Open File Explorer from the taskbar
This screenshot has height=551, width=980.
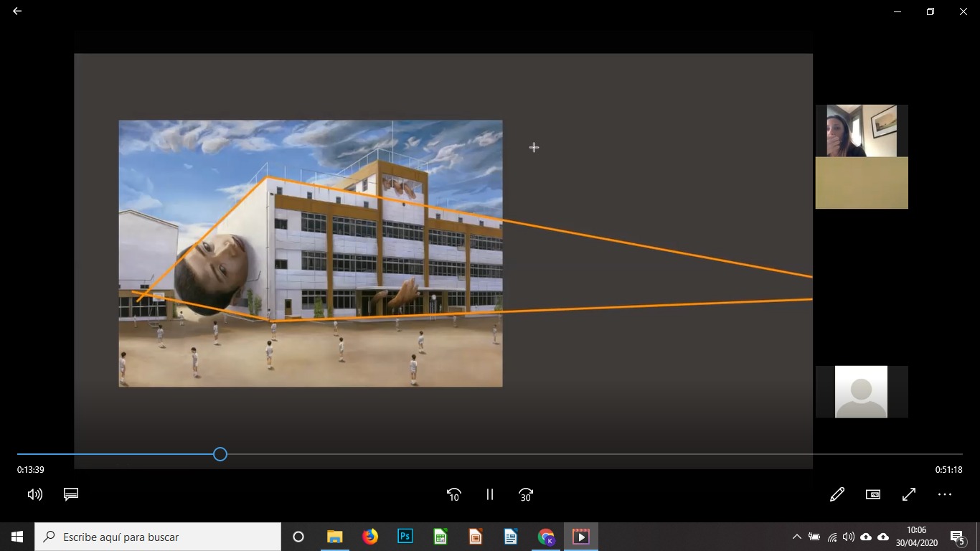click(x=334, y=537)
